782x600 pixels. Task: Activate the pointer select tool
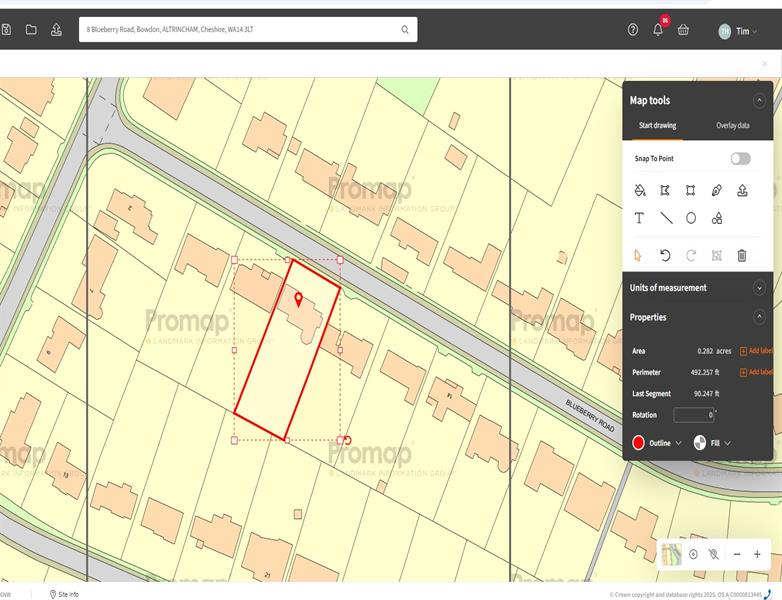click(640, 255)
